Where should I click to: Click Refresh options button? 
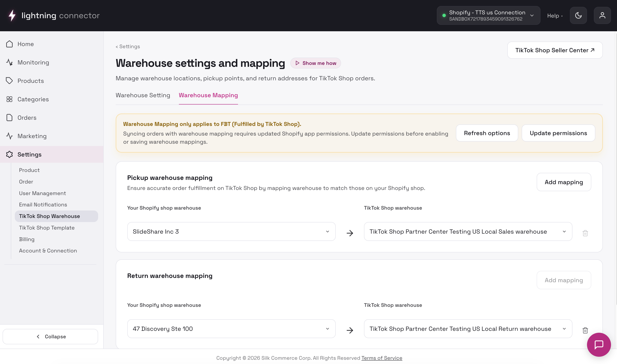pos(487,133)
